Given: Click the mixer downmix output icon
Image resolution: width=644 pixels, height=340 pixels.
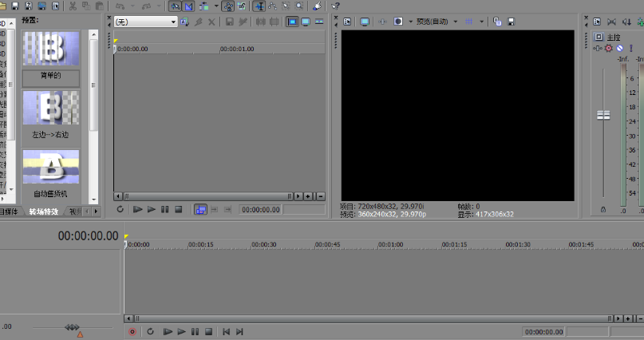Looking at the screenshot, I should 611,22.
